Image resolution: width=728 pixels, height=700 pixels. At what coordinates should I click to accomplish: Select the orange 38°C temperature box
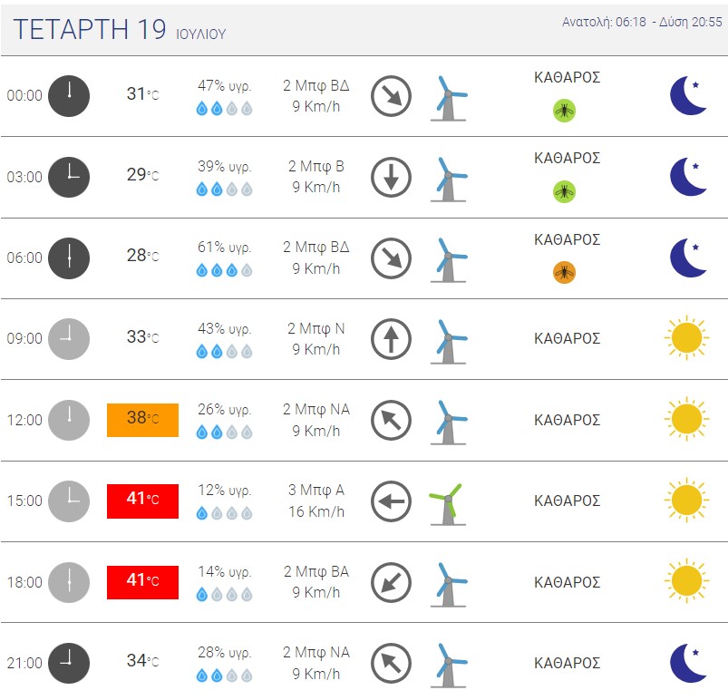pos(142,420)
